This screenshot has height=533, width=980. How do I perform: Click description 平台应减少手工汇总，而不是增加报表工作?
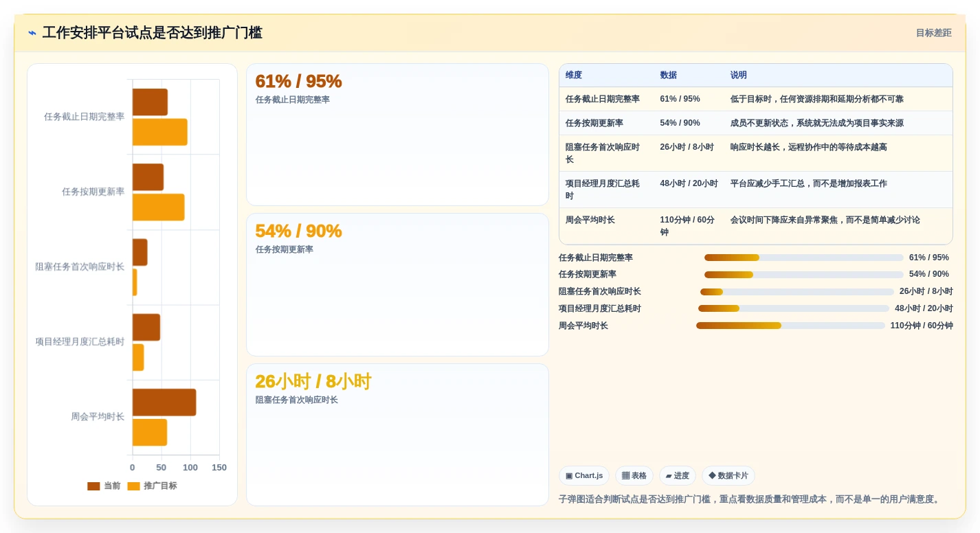tap(809, 183)
